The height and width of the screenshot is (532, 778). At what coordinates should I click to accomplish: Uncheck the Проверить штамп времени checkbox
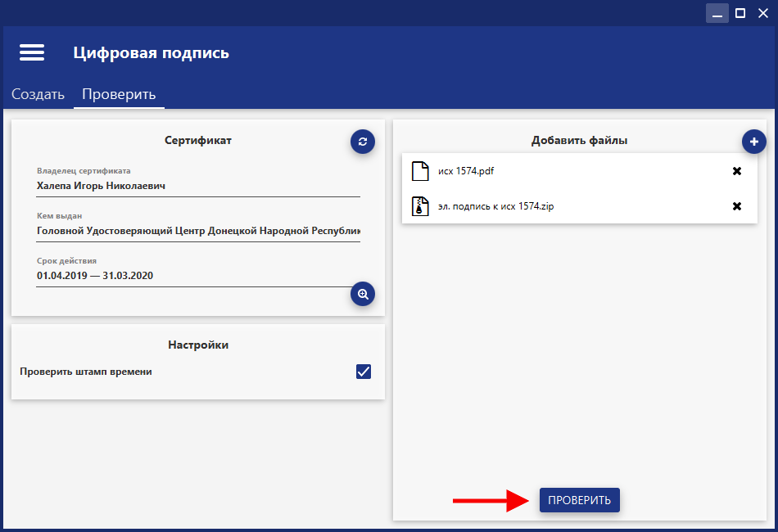tap(364, 372)
